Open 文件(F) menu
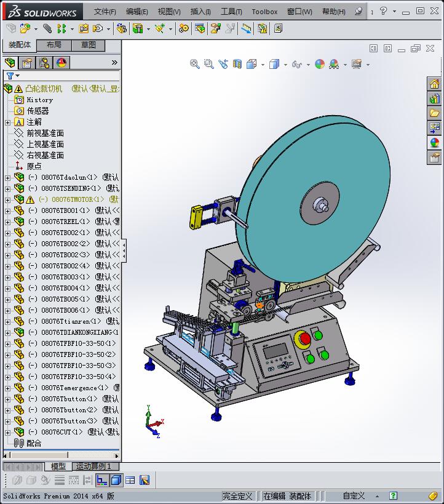Viewport: 444px width, 504px height. pyautogui.click(x=105, y=12)
